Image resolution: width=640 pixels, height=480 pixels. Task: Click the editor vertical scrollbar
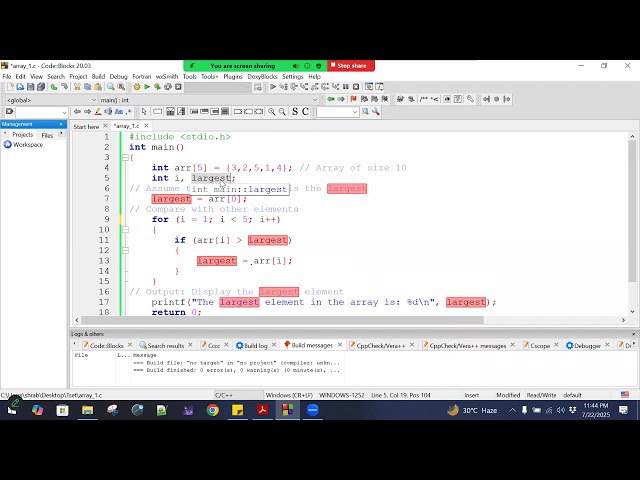point(632,211)
